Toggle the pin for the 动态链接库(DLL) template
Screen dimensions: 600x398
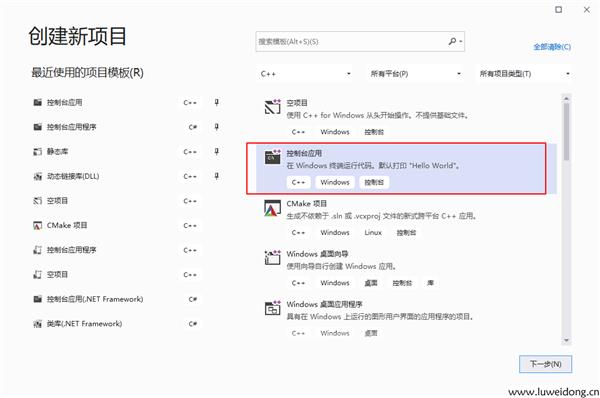tap(217, 176)
